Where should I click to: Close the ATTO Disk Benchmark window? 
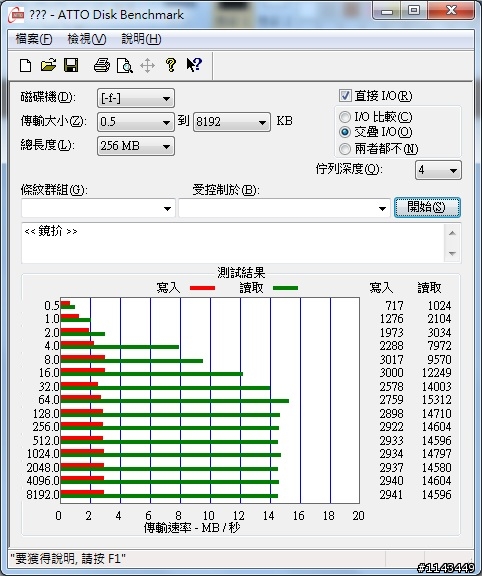451,11
